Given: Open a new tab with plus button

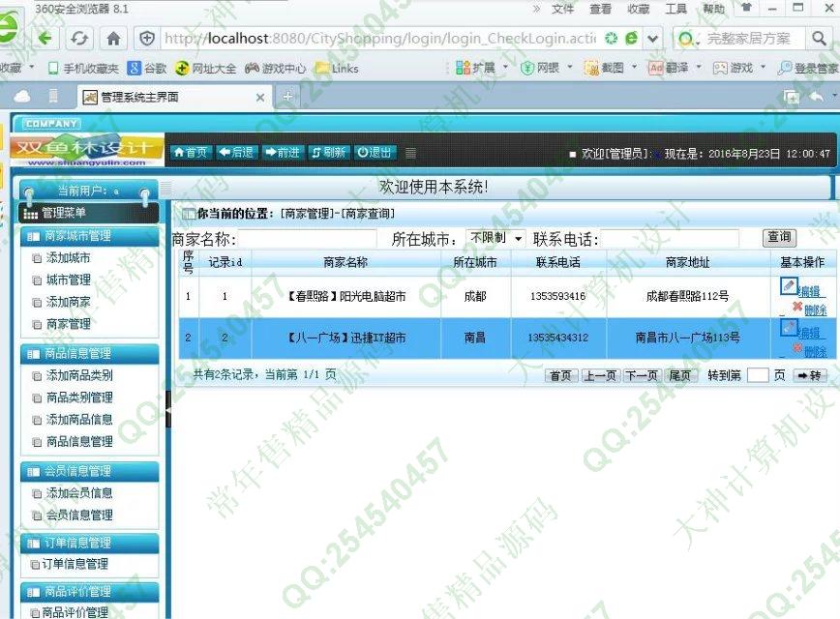Looking at the screenshot, I should coord(287,97).
